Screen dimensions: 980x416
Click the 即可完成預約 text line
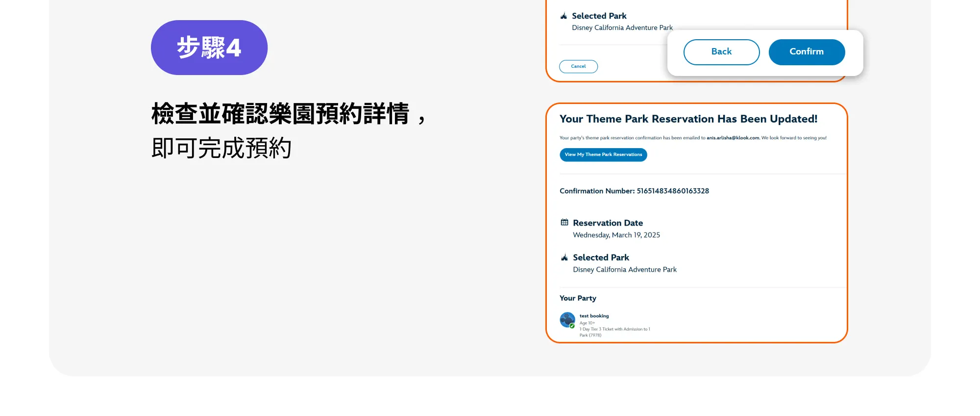pyautogui.click(x=221, y=148)
